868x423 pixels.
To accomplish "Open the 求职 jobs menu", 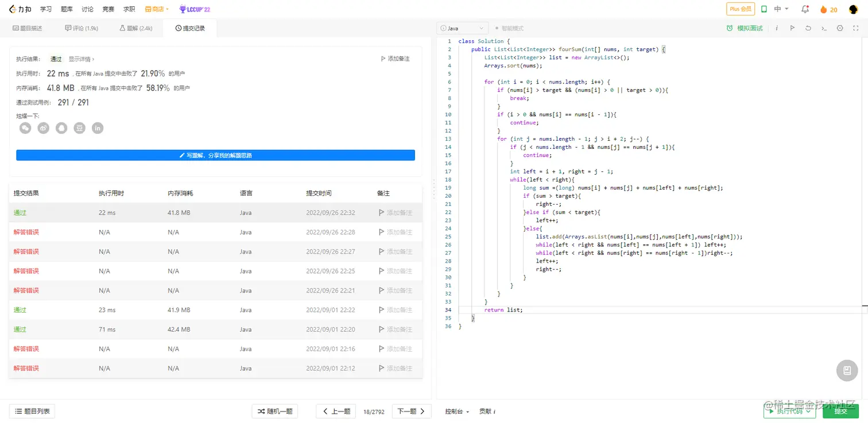I will [x=129, y=9].
